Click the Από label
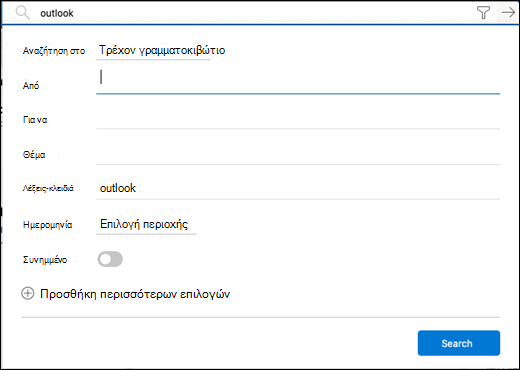The height and width of the screenshot is (370, 520). [x=31, y=86]
